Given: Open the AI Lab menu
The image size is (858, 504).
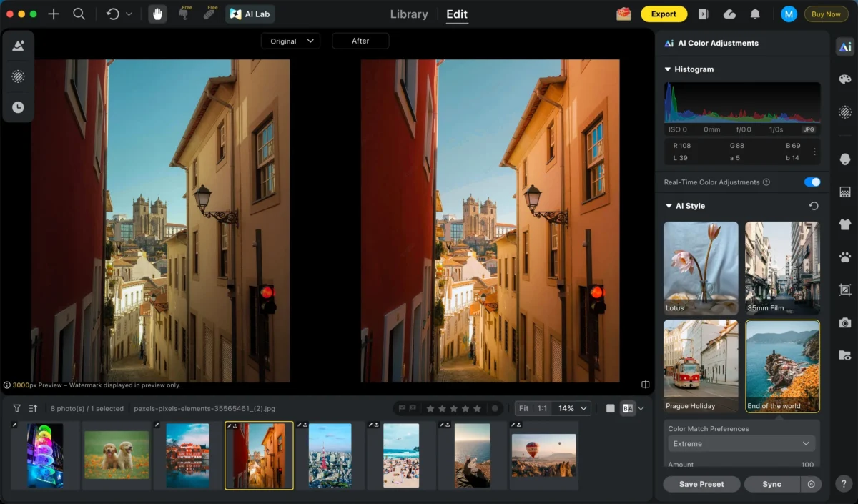Looking at the screenshot, I should point(250,14).
